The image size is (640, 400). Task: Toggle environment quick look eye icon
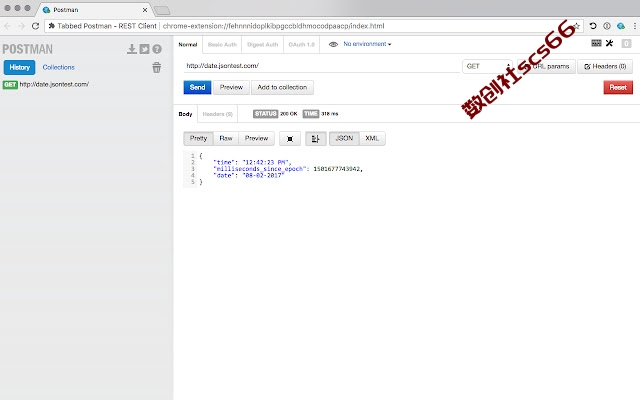point(333,44)
